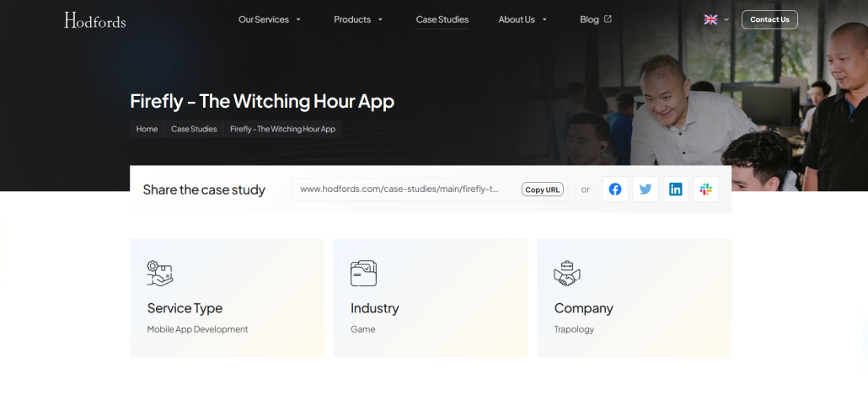Open the About Us menu
Image resolution: width=868 pixels, height=394 pixels.
(x=517, y=19)
